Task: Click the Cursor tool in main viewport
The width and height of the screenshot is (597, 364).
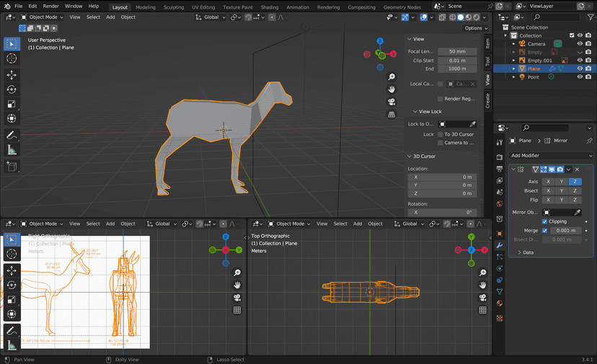Action: tap(12, 58)
